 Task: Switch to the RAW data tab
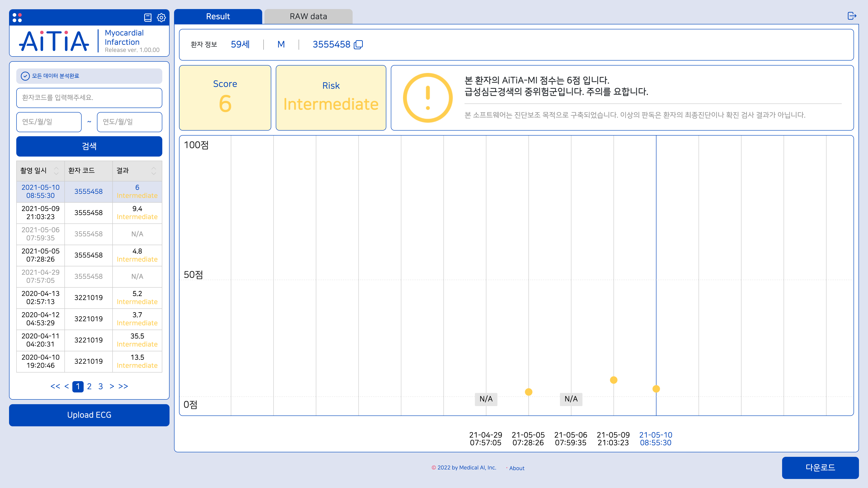[308, 16]
